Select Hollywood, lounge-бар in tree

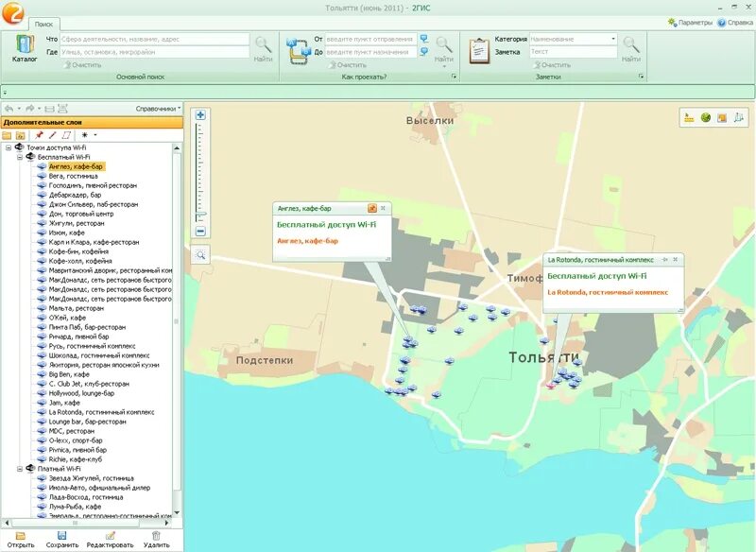(81, 393)
